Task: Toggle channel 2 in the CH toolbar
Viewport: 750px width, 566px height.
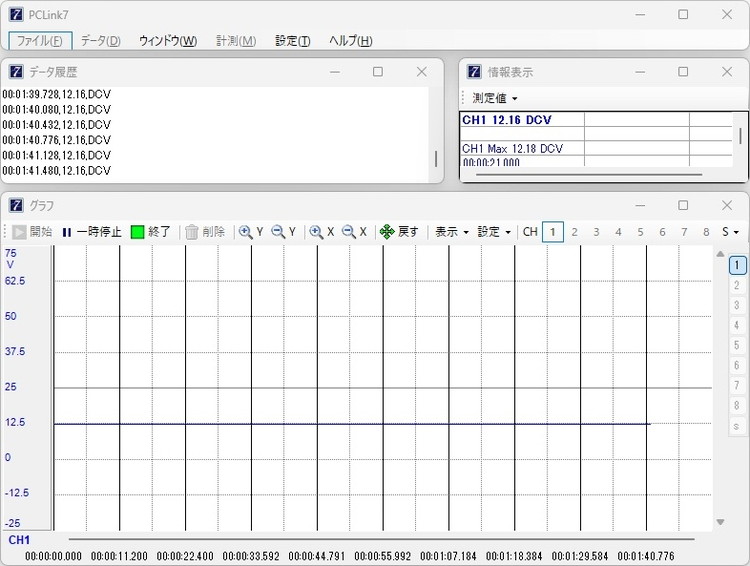Action: point(575,232)
